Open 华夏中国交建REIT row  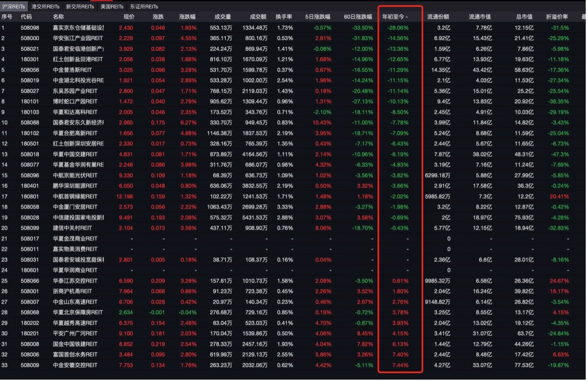pos(294,155)
